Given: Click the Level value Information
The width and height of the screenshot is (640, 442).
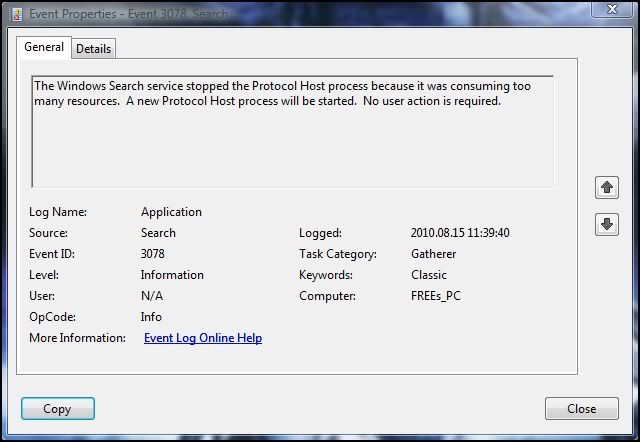Looking at the screenshot, I should pyautogui.click(x=172, y=275).
